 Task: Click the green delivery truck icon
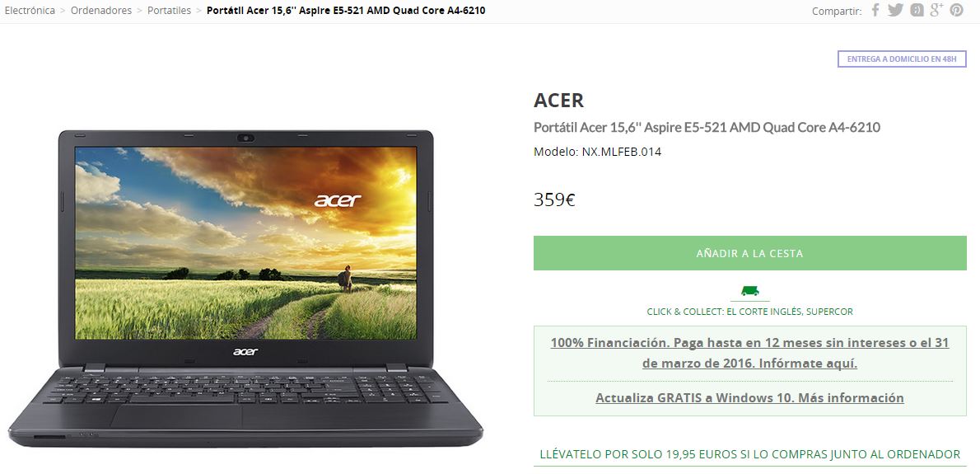[750, 291]
